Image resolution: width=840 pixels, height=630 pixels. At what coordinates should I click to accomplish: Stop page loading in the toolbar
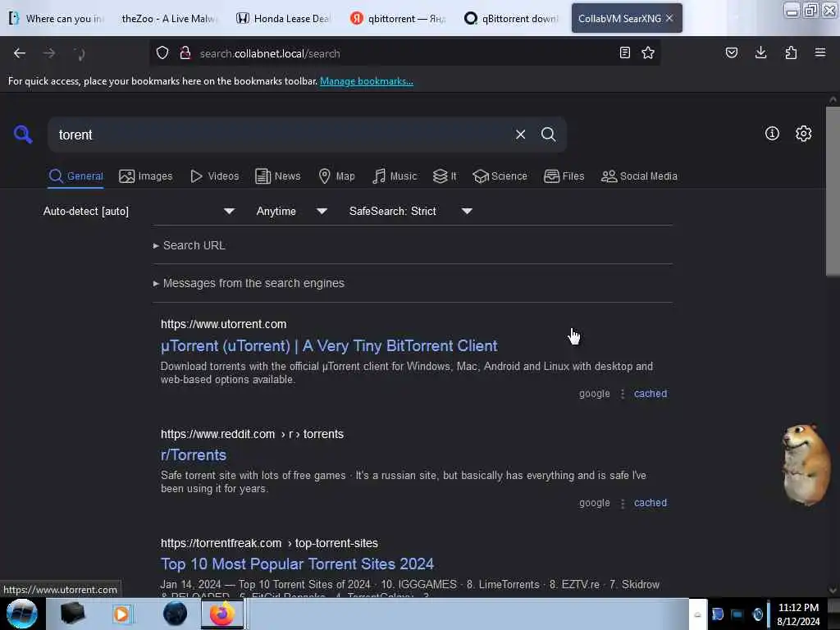pos(80,53)
